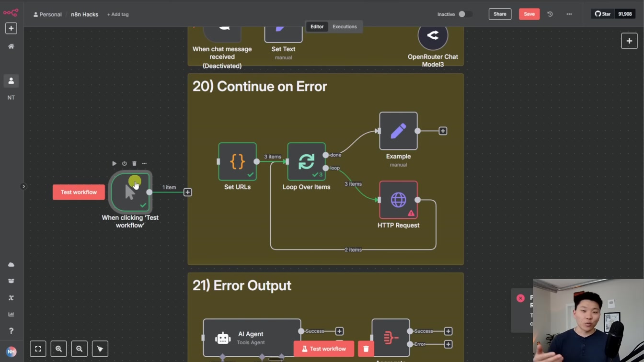
Task: Select the deactivated chat message trigger node
Action: 222,34
